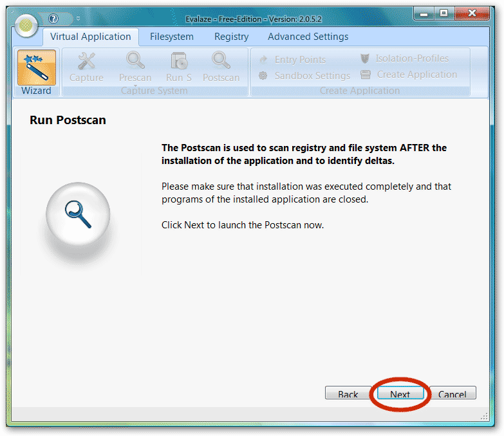Open Entry Points
Image resolution: width=504 pixels, height=436 pixels.
tap(292, 60)
